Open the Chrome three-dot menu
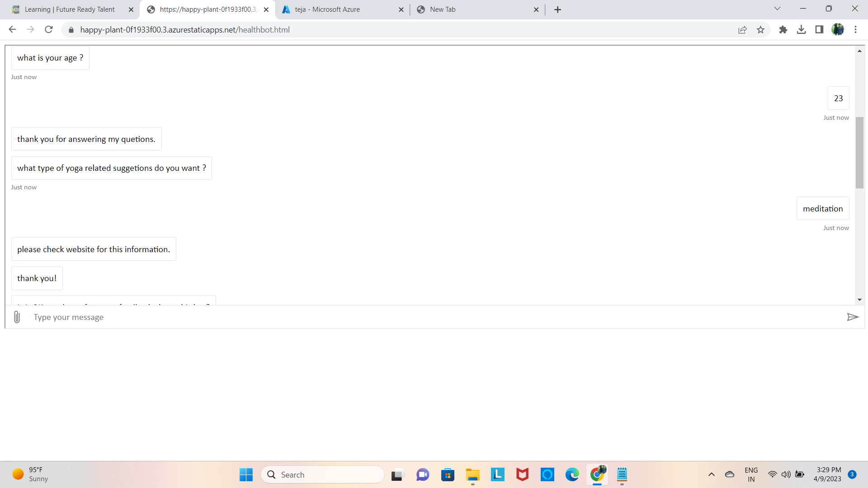Screen dimensions: 868x488 [x=855, y=30]
